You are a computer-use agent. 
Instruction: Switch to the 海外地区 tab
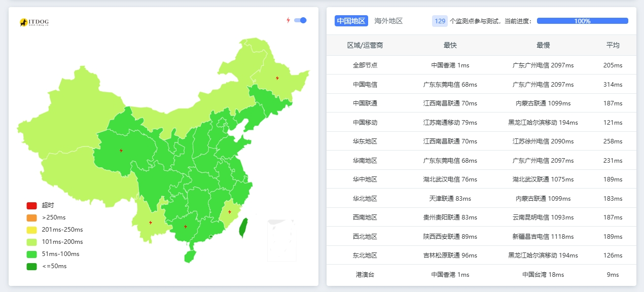point(388,21)
